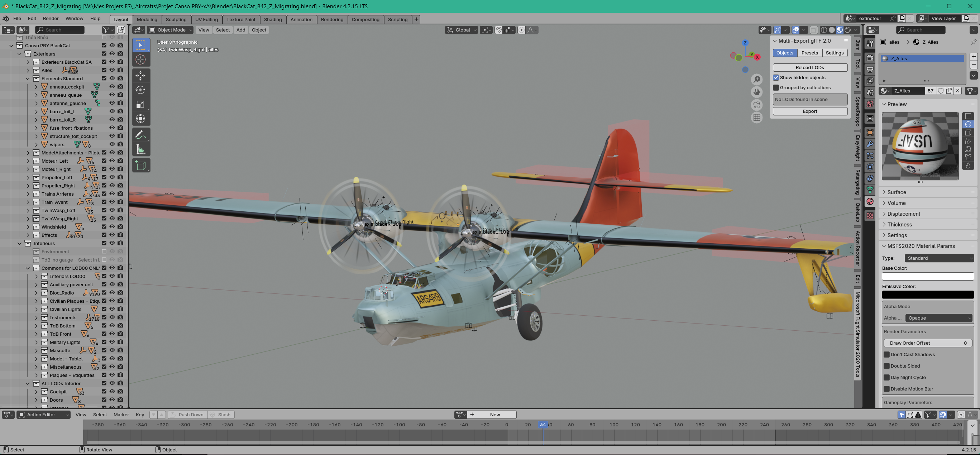
Task: Open the Object Mode dropdown
Action: [x=171, y=30]
